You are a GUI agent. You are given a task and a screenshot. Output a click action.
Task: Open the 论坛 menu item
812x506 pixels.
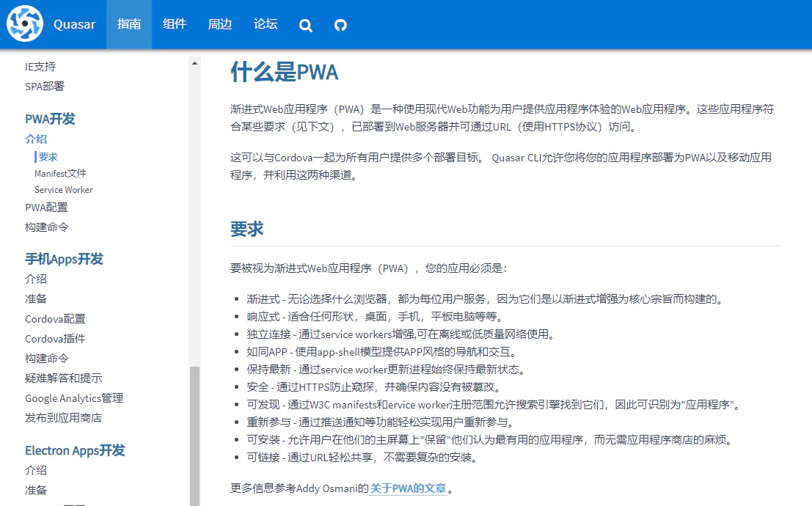265,24
